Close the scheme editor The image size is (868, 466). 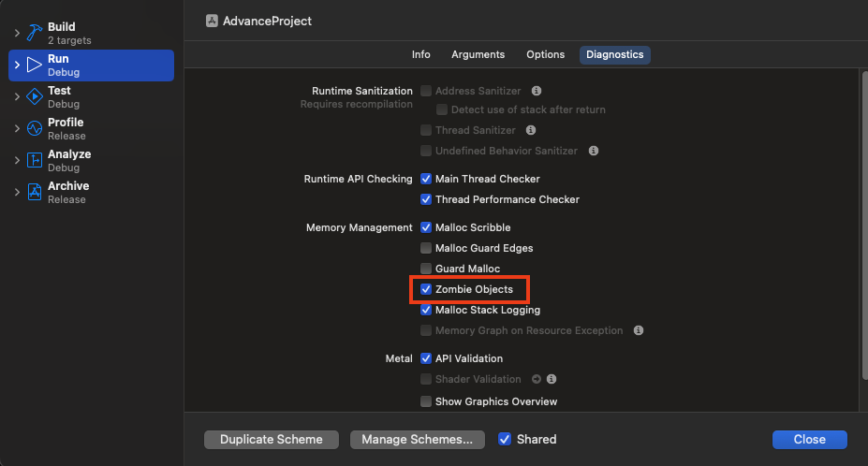809,440
